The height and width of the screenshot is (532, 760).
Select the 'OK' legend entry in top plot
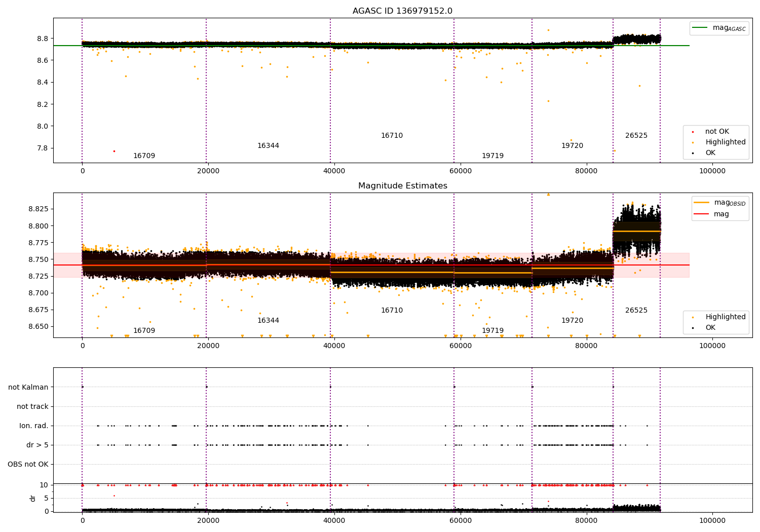pyautogui.click(x=710, y=153)
